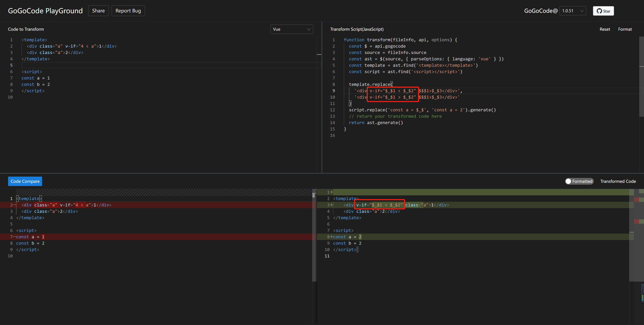Viewport: 644px width, 325px height.
Task: Open the language selector set to Vue
Action: [291, 29]
